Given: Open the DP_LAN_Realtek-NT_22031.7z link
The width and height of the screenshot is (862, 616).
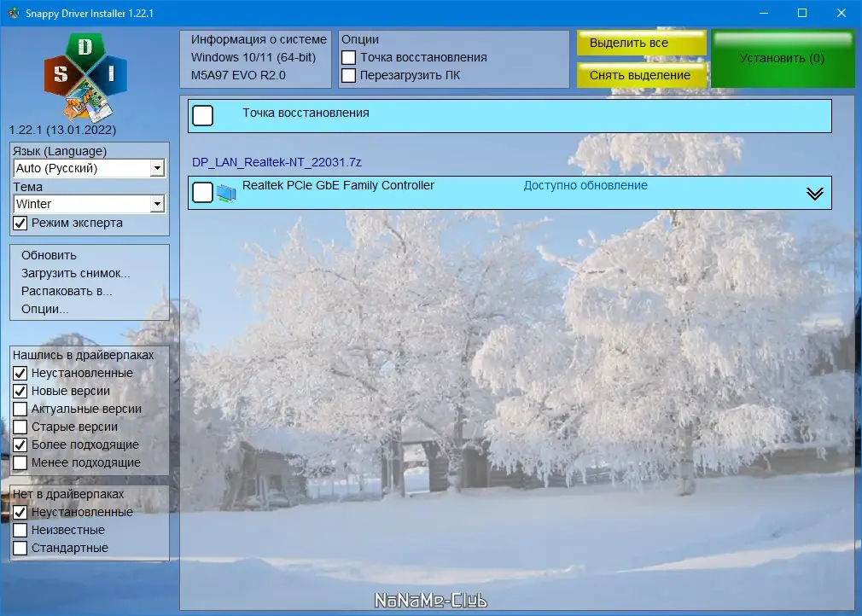Looking at the screenshot, I should coord(274,162).
